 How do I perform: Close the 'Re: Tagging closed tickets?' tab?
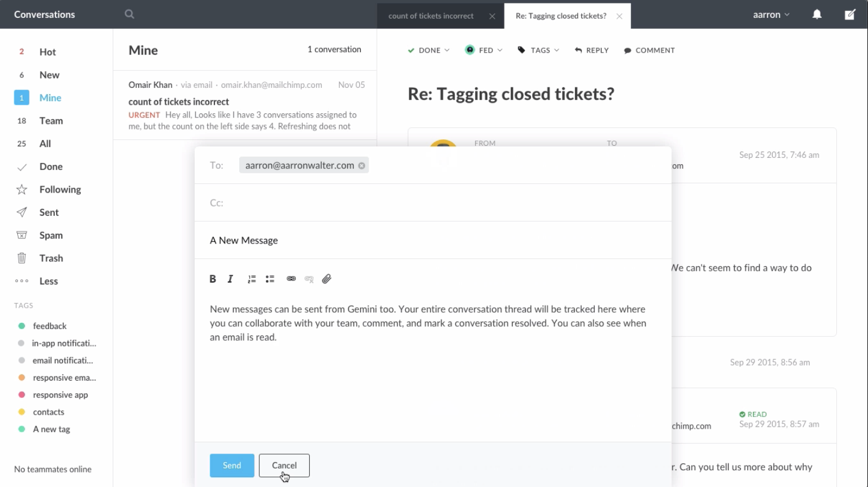620,16
